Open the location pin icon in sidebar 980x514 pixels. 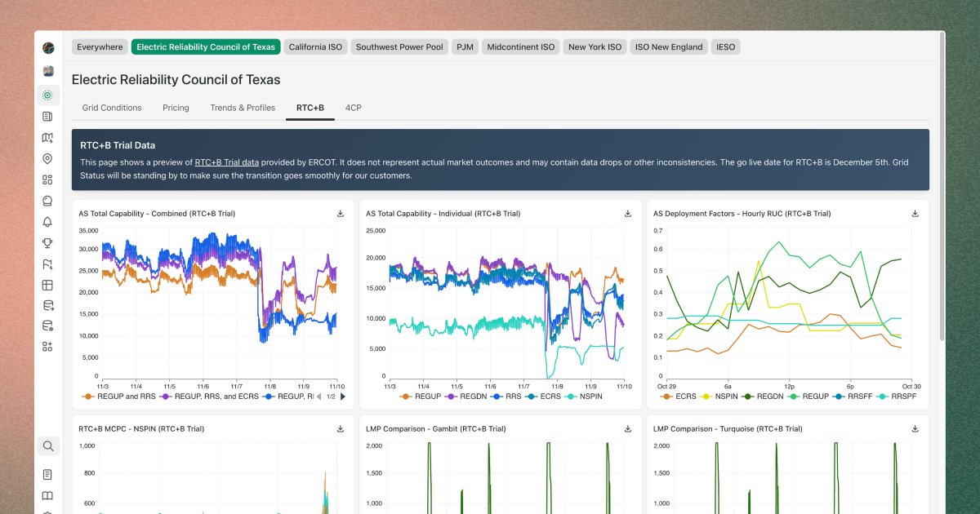click(x=47, y=159)
